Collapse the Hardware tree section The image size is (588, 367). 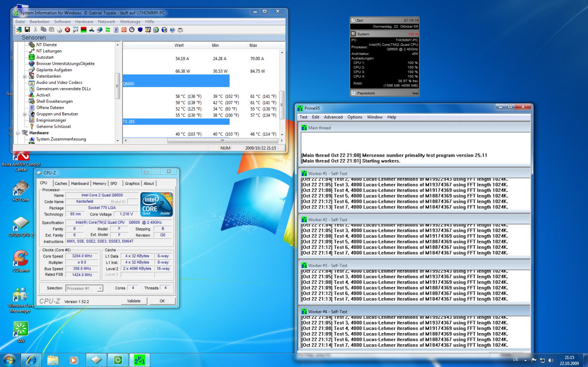click(x=18, y=133)
